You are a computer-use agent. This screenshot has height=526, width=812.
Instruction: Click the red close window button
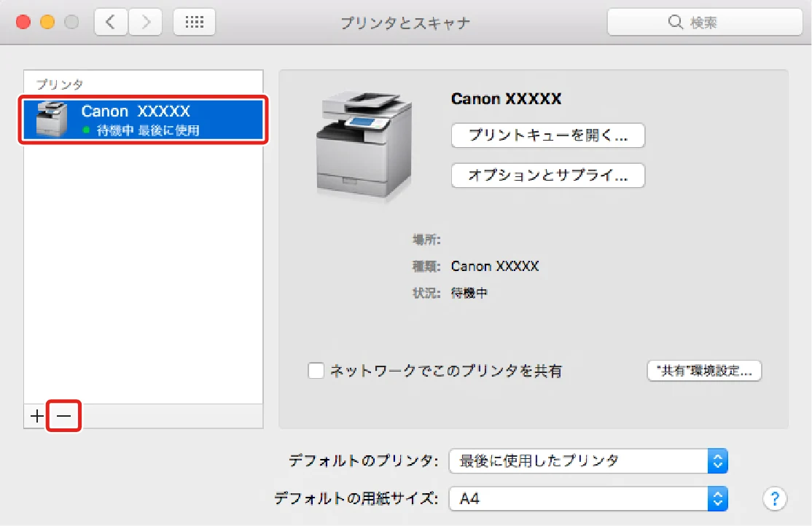pos(23,22)
